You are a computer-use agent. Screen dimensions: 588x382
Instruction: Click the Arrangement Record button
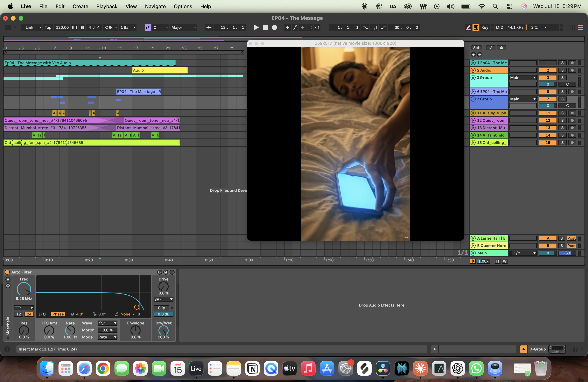pos(274,27)
